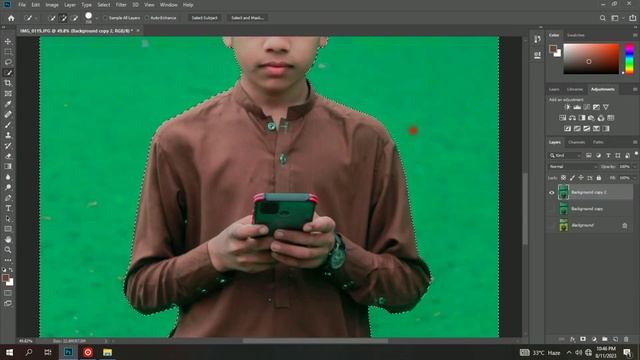Open the layer Kind filter dropdown
640x360 pixels.
[565, 156]
